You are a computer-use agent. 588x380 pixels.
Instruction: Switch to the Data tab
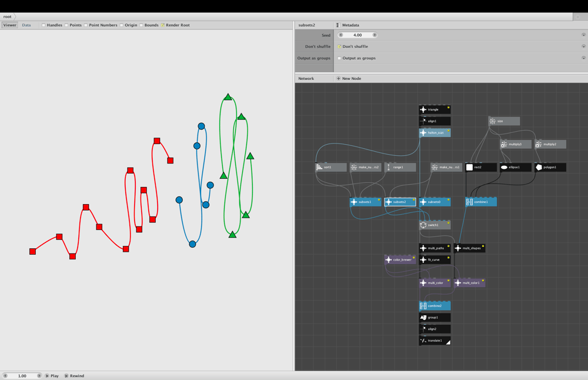[26, 25]
